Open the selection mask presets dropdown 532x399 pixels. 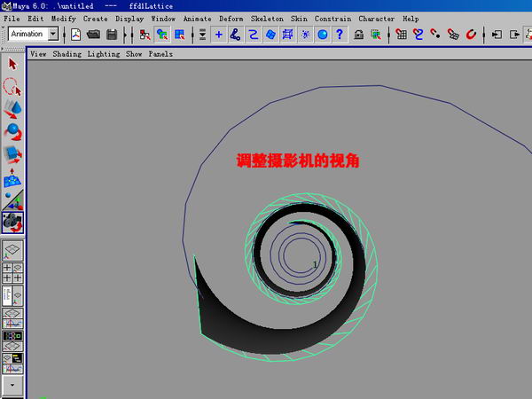pyautogui.click(x=202, y=35)
